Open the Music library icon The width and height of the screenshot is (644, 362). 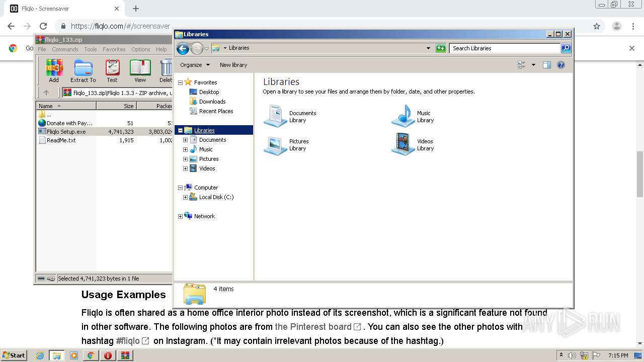(x=403, y=116)
